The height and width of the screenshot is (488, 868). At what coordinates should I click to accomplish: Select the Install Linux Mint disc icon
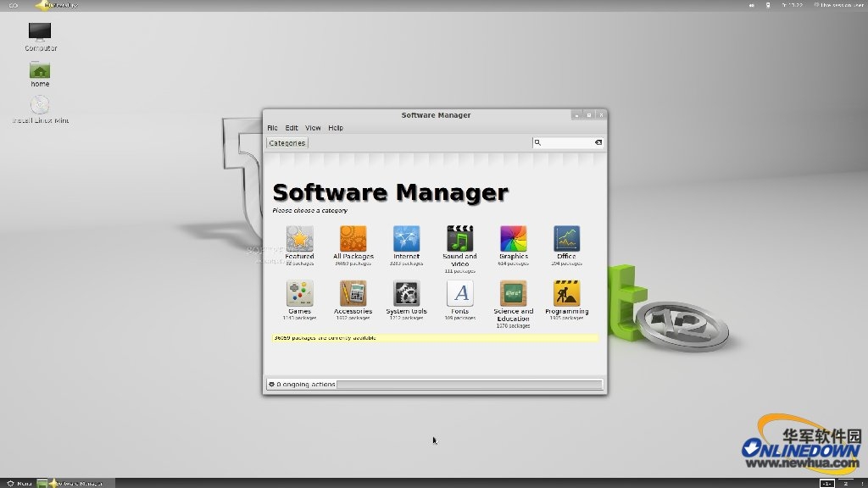pyautogui.click(x=40, y=109)
